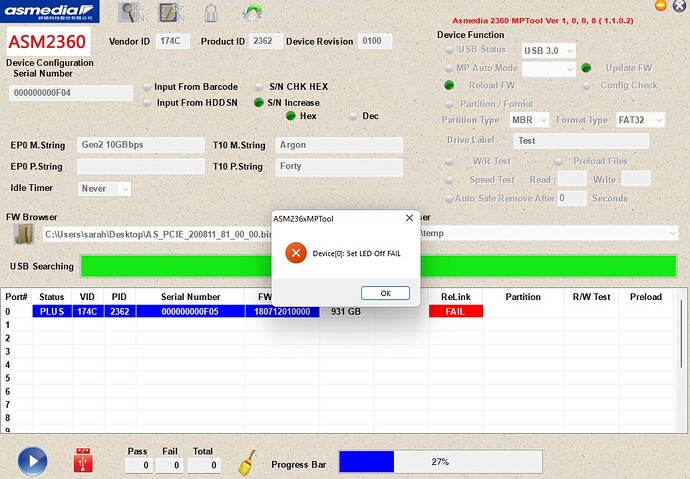Click the R/W Test column header
The width and height of the screenshot is (690, 479).
click(591, 297)
